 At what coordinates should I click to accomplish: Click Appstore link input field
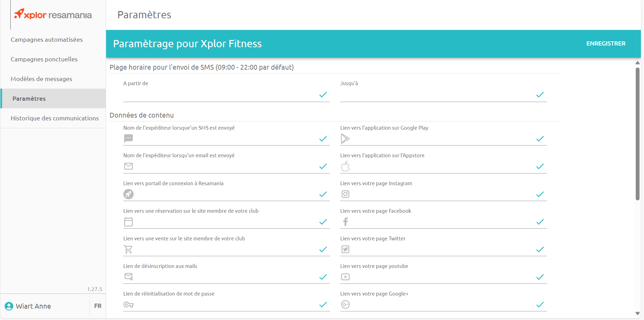pyautogui.click(x=443, y=167)
